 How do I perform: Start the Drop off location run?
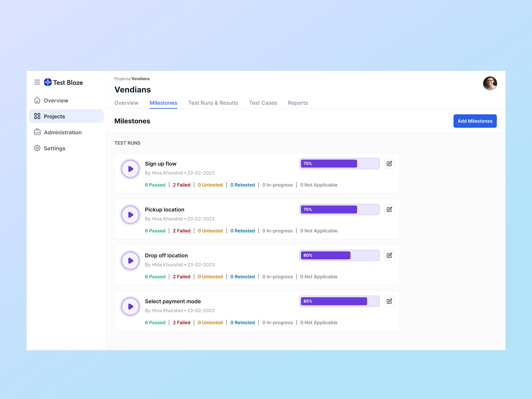130,261
